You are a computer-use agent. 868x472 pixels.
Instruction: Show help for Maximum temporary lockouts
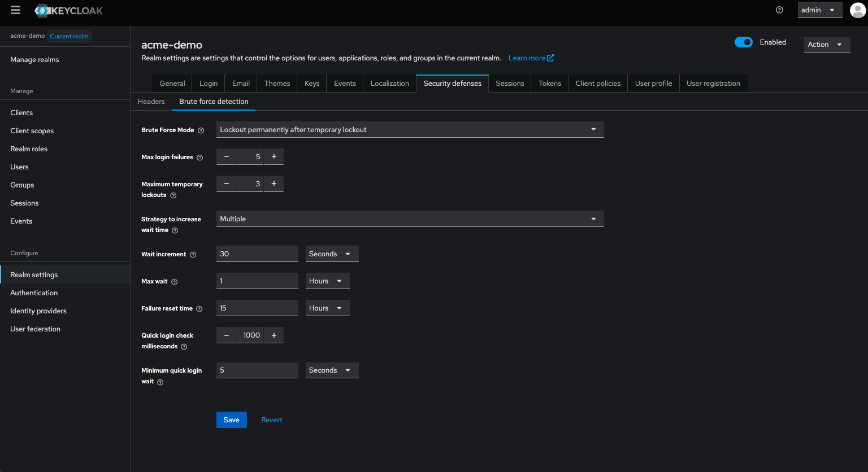(173, 195)
